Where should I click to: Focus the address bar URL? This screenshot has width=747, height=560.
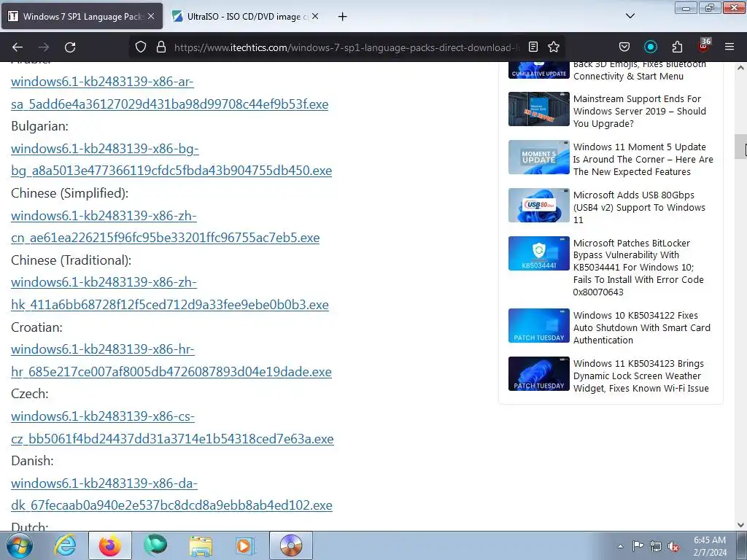[347, 47]
